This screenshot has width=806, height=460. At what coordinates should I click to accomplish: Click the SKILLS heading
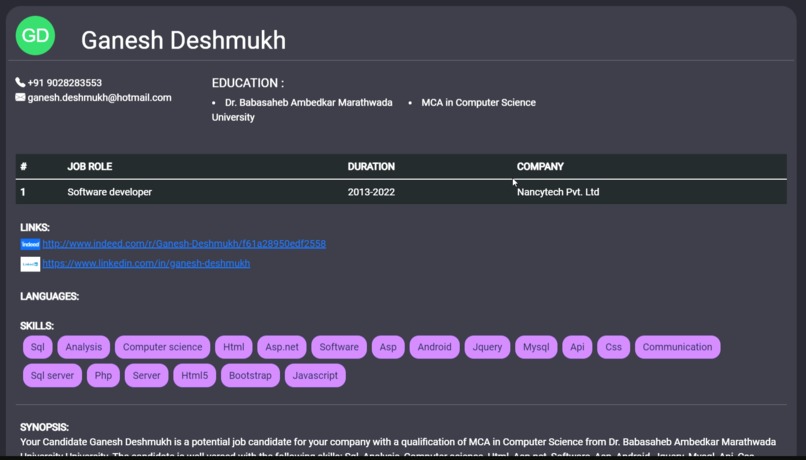pos(37,326)
